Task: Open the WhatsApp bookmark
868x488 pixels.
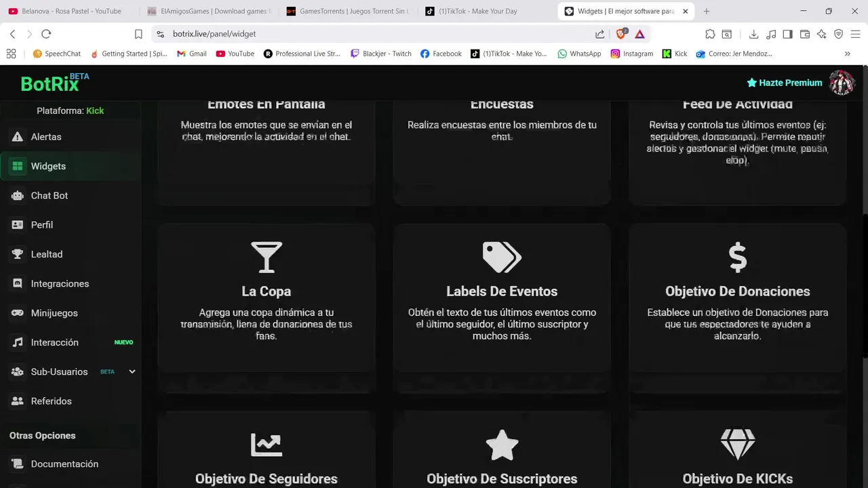Action: pos(579,54)
